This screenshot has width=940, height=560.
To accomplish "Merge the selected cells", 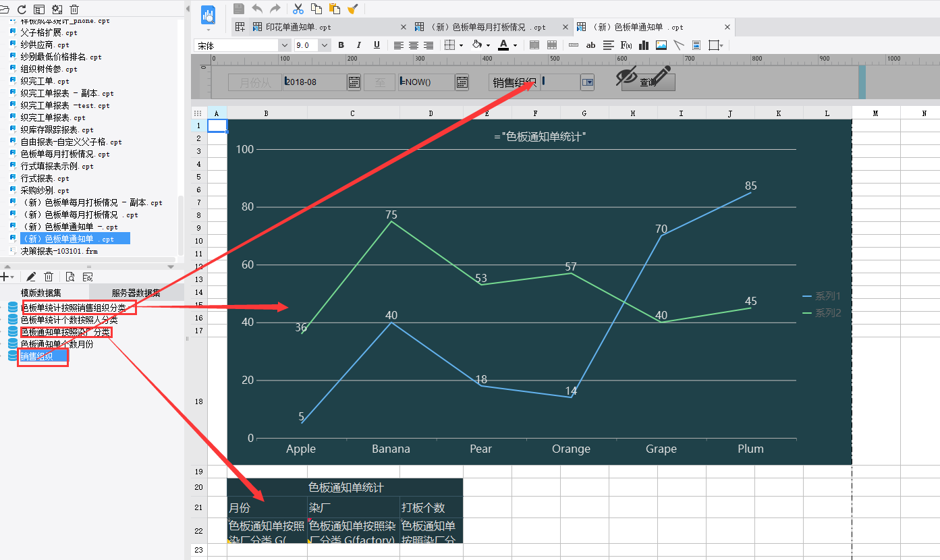I will (x=534, y=45).
